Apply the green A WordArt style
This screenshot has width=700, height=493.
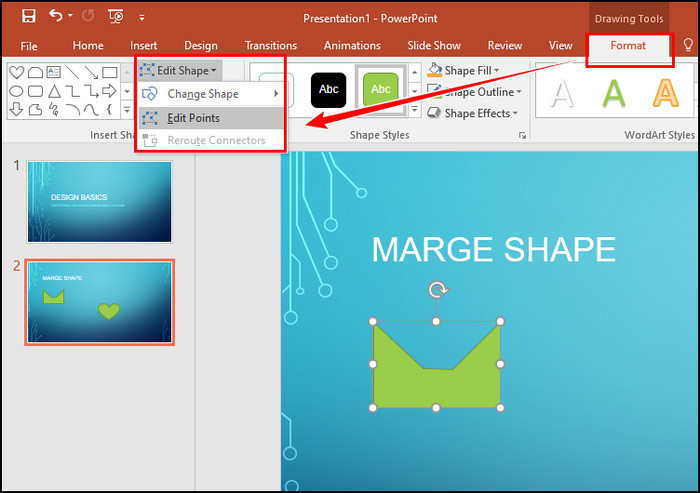pos(614,93)
